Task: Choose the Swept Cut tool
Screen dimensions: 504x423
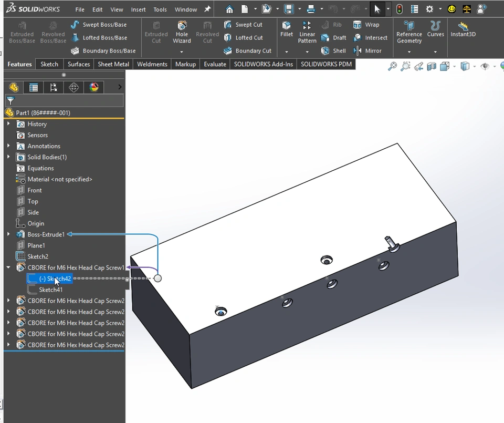Action: click(243, 25)
